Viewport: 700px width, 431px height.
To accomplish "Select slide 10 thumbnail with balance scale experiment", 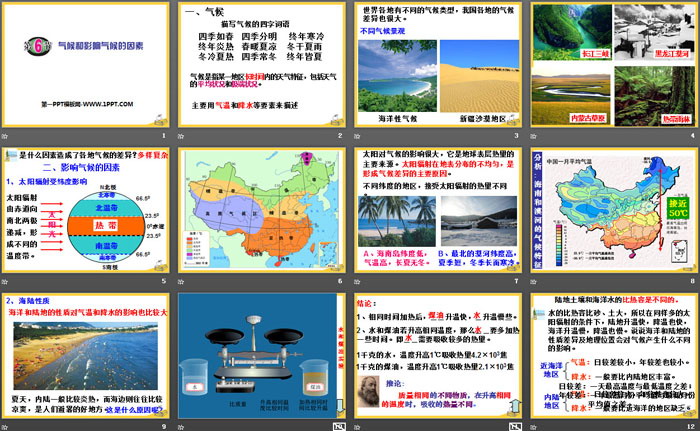I will [262, 356].
